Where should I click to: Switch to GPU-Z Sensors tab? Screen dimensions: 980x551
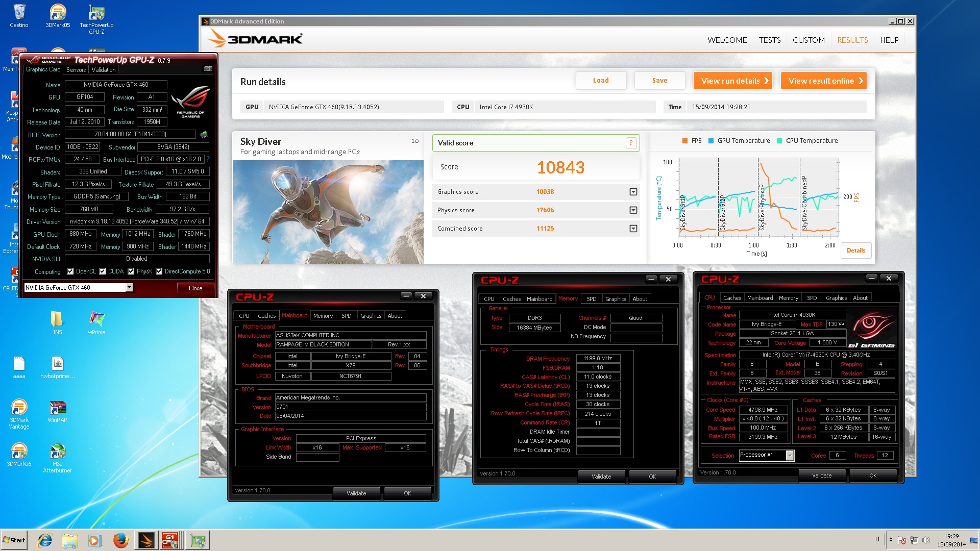(x=76, y=70)
